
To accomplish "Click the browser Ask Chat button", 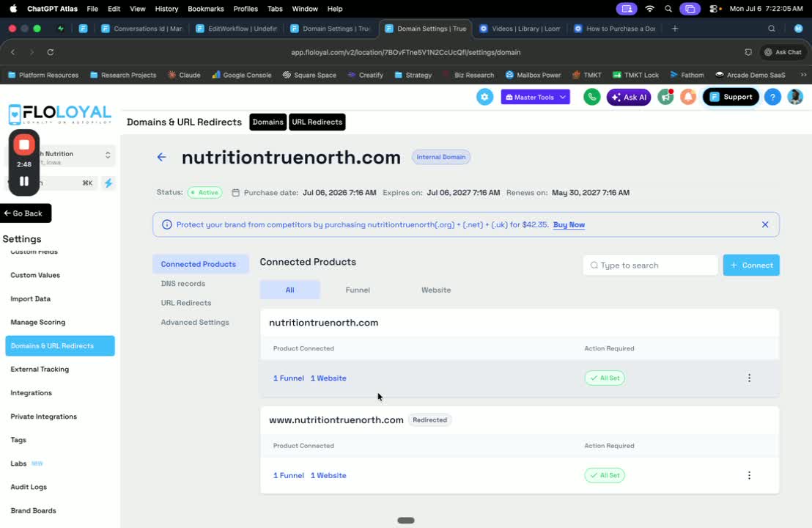I will click(x=783, y=52).
